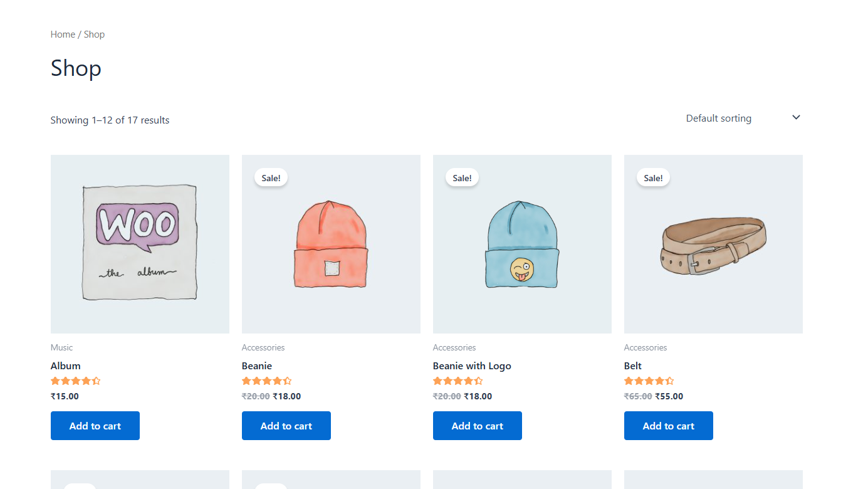
Task: Click the sorting dropdown chevron arrow
Action: pyautogui.click(x=795, y=117)
